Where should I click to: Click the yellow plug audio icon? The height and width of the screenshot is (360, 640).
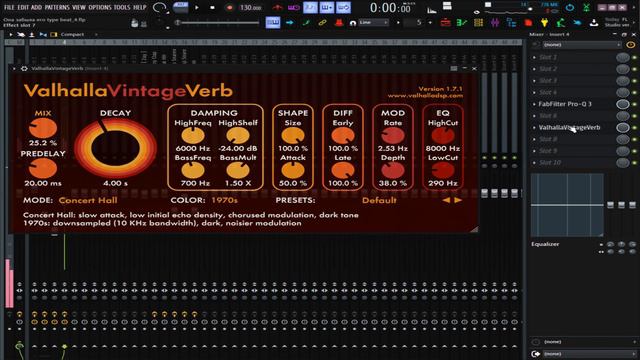[x=544, y=23]
